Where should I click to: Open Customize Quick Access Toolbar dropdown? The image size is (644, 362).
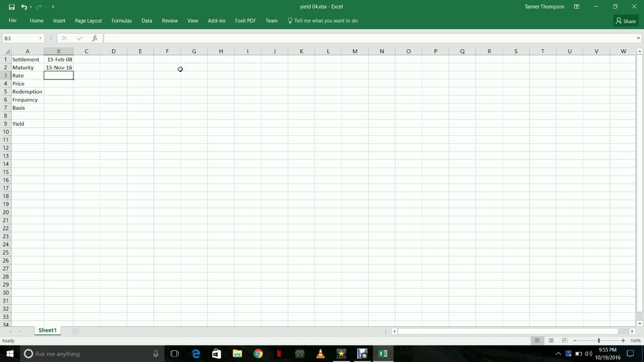[x=53, y=7]
